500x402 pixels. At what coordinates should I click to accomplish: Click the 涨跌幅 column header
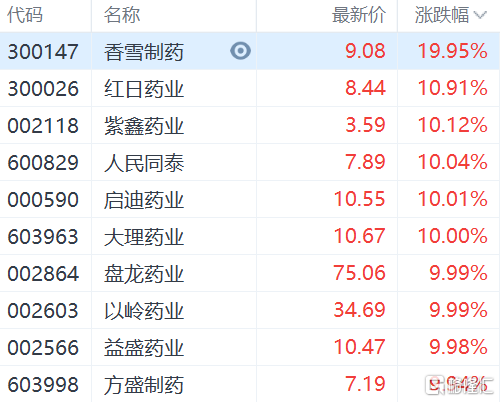[442, 15]
